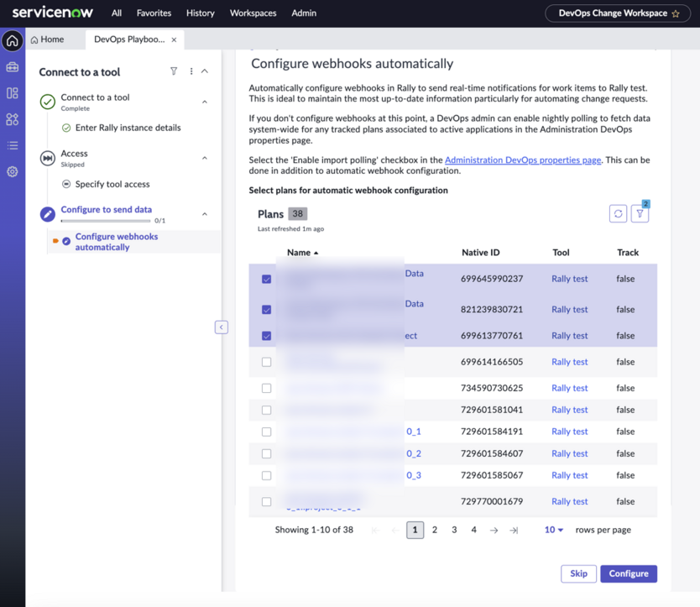Open the briefcase icon in left sidebar

[x=13, y=67]
